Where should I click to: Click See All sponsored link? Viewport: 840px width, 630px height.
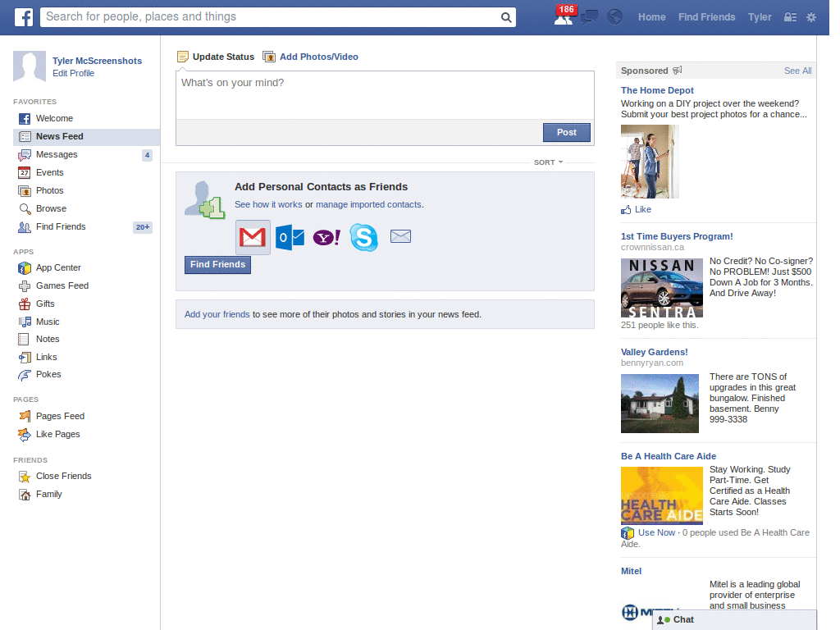(x=797, y=71)
